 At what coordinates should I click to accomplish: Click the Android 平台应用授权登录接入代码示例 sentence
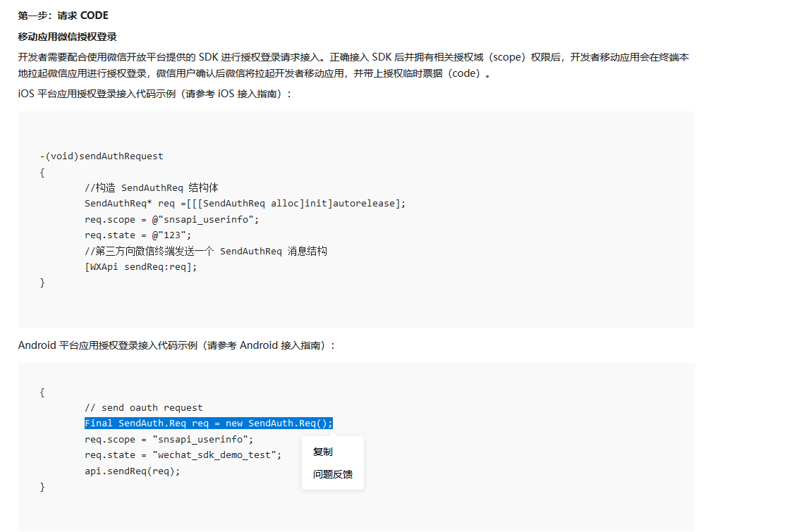177,345
